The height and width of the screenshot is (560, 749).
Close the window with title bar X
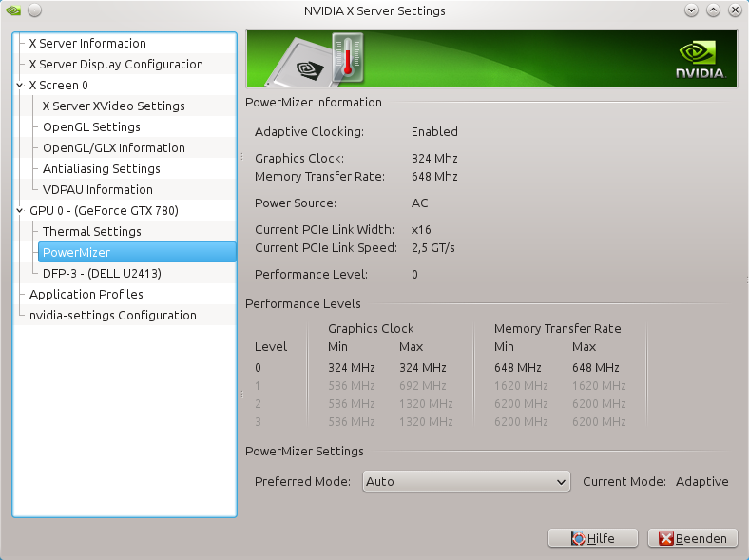[x=735, y=10]
